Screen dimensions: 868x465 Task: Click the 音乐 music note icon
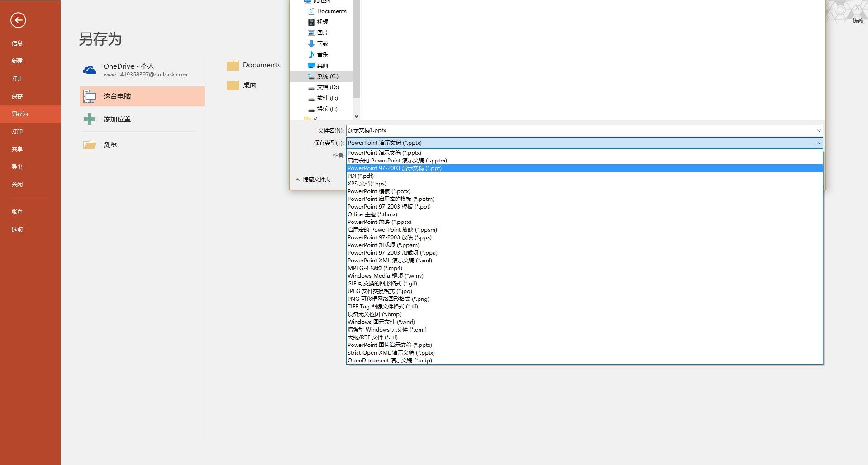[x=311, y=55]
